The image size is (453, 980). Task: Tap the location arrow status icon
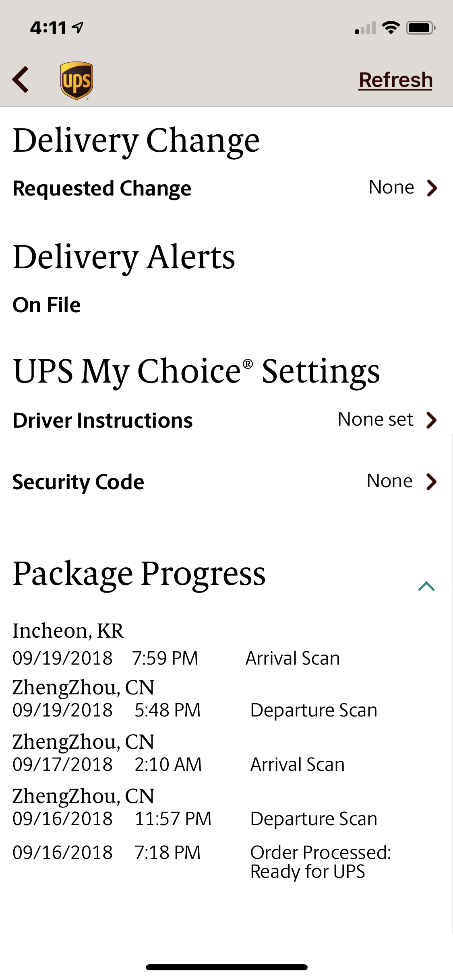pos(77,27)
